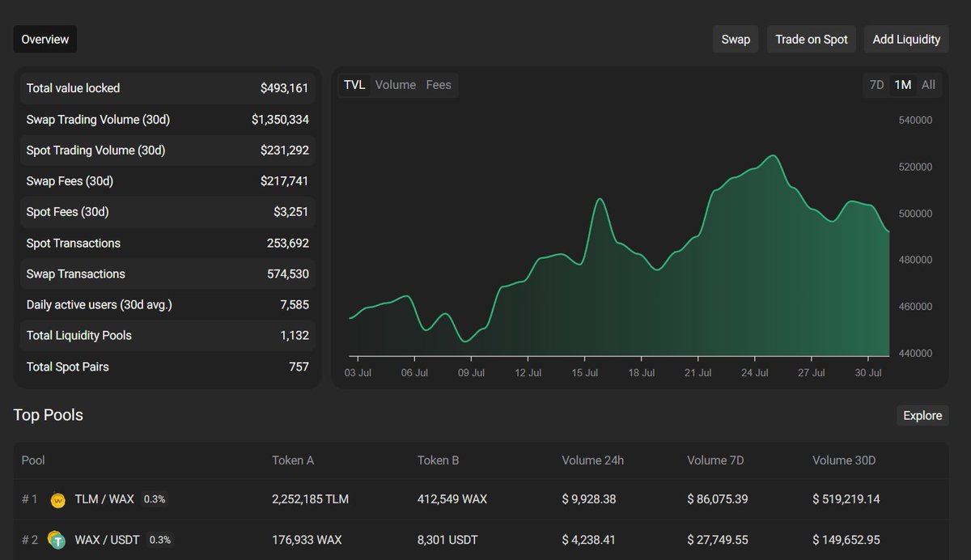Viewport: 971px width, 560px height.
Task: Click the Token A column header
Action: [x=293, y=460]
